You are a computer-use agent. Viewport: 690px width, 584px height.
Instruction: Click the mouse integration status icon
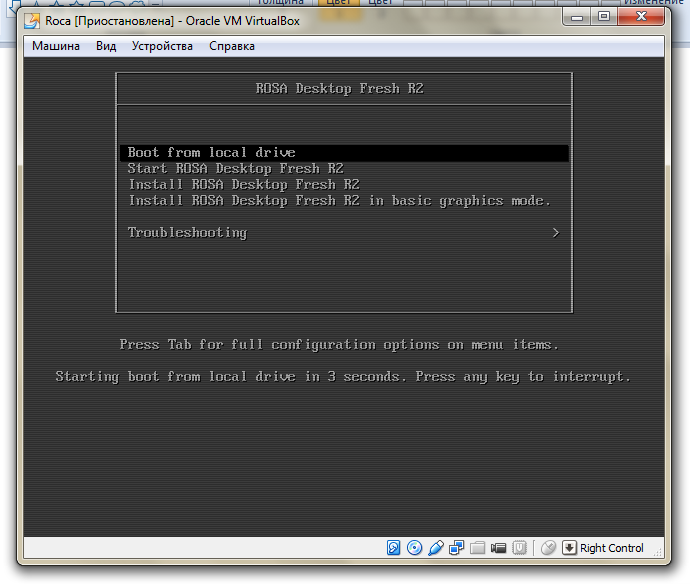tap(548, 548)
